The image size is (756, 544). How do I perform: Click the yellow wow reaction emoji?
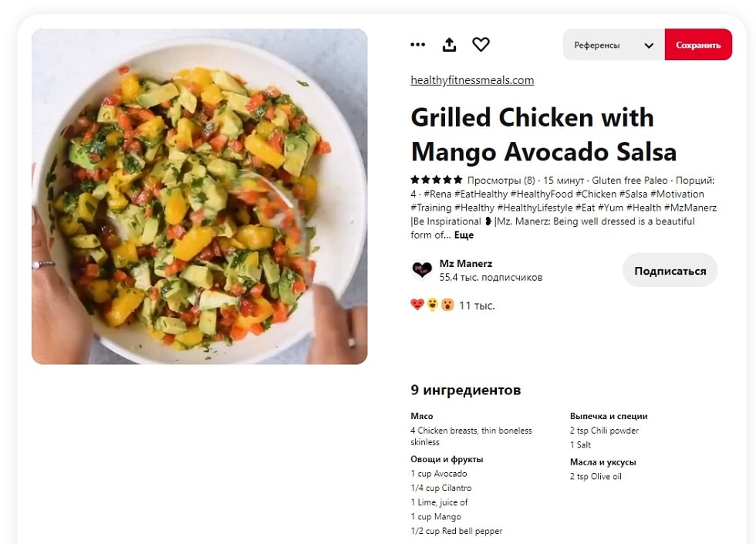(433, 304)
